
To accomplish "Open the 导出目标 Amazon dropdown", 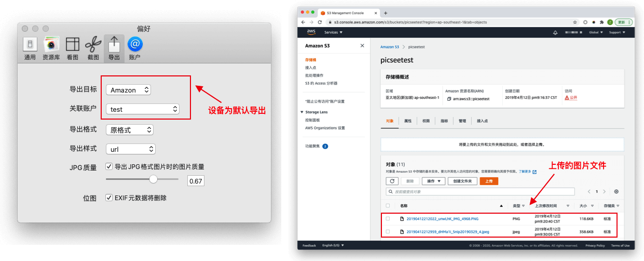I will pyautogui.click(x=129, y=90).
